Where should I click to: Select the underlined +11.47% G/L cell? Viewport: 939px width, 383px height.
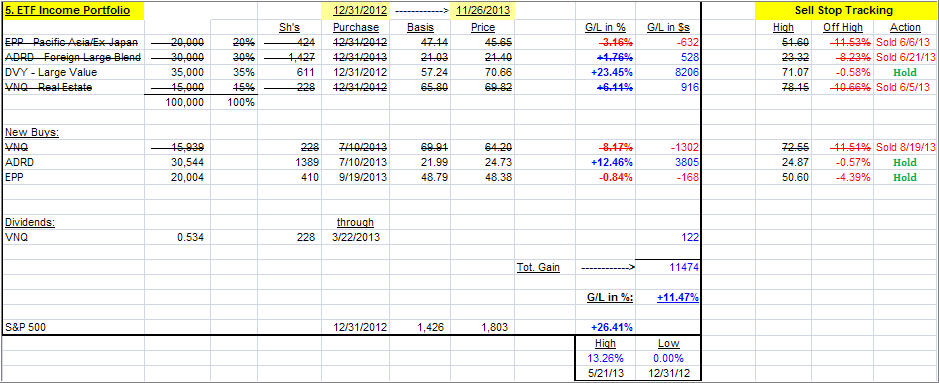pos(677,297)
